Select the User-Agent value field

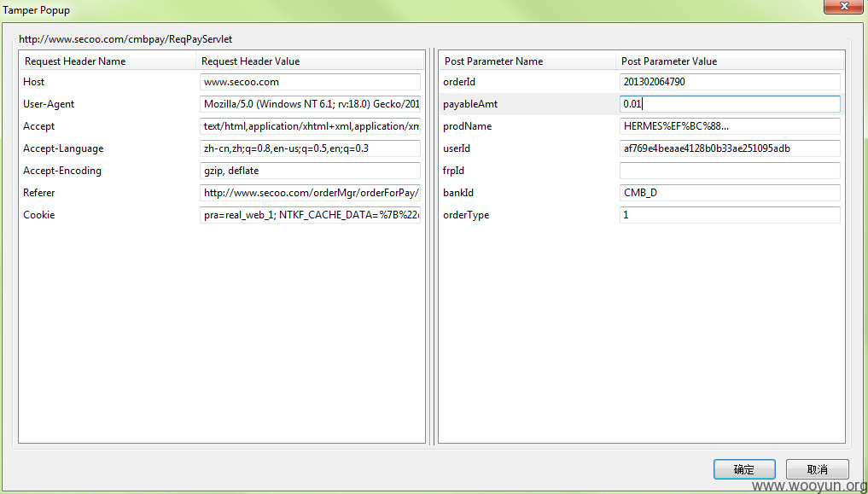pos(310,104)
